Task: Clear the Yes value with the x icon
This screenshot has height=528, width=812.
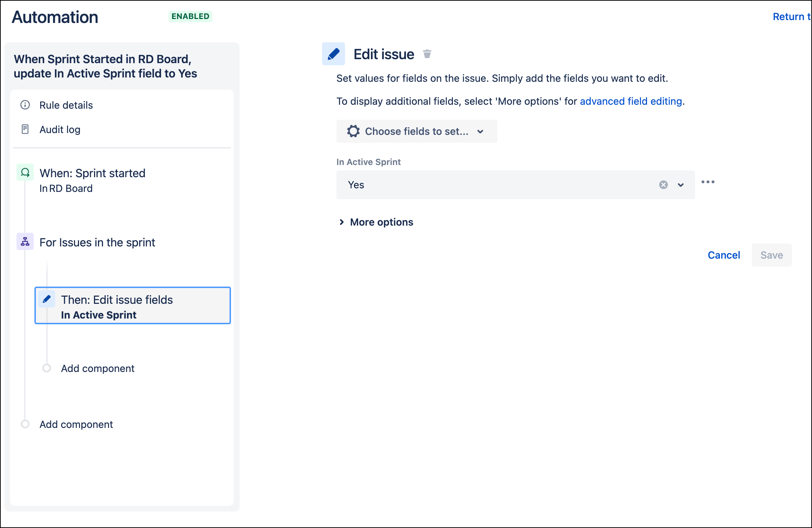Action: click(x=664, y=185)
